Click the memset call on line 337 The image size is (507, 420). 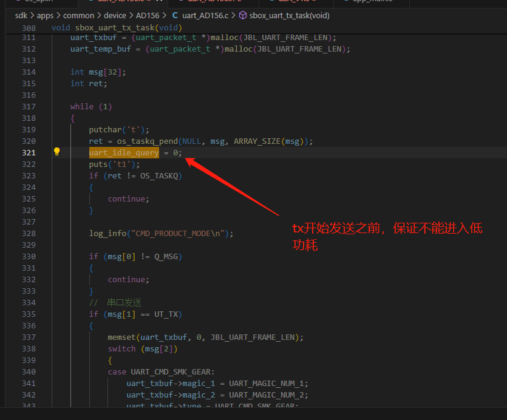point(121,337)
